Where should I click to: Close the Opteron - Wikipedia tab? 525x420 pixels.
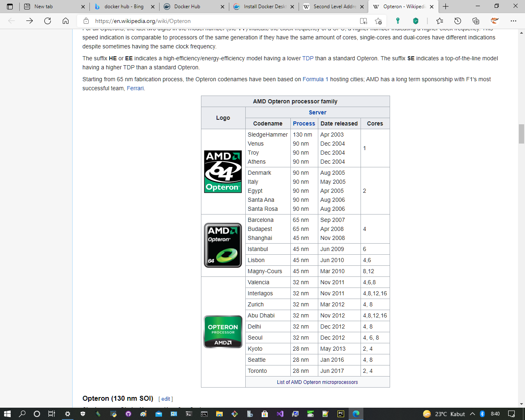(x=431, y=7)
